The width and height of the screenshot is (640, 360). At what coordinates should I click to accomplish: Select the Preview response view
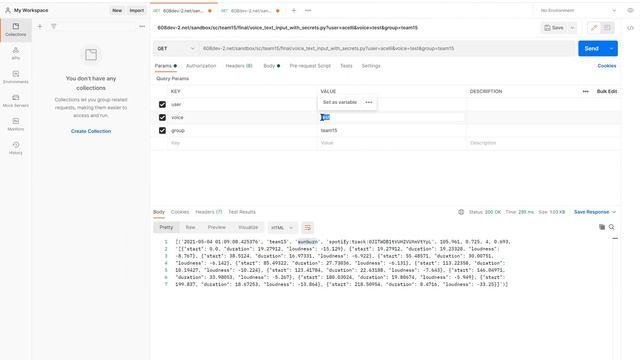pos(217,227)
